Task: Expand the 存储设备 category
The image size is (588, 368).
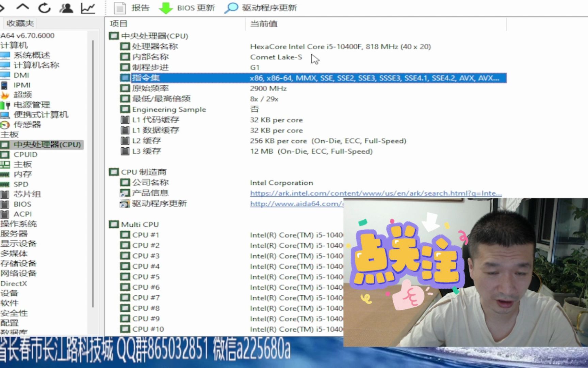Action: [x=18, y=263]
